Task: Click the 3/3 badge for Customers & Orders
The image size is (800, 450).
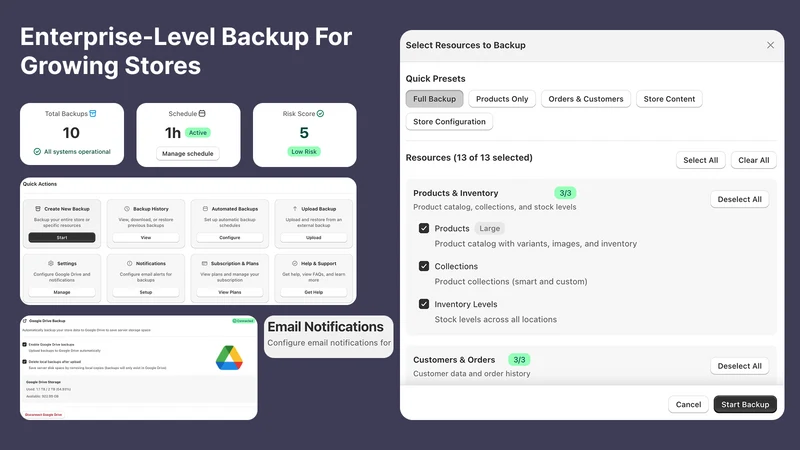Action: 519,360
